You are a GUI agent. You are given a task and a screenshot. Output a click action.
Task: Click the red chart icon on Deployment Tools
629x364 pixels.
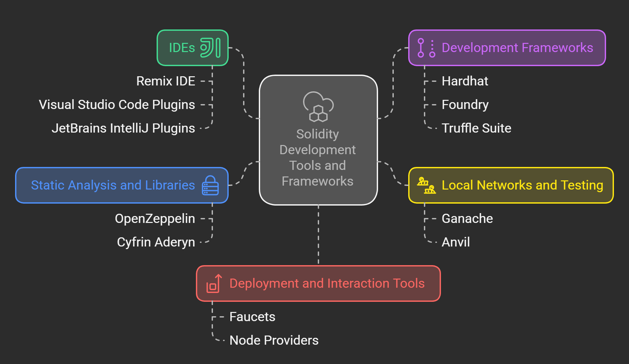[213, 283]
